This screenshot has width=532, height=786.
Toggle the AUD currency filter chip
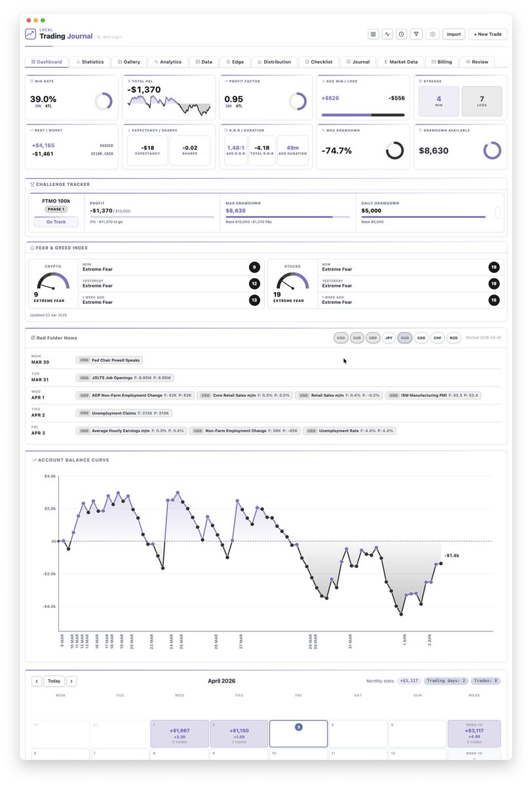405,338
